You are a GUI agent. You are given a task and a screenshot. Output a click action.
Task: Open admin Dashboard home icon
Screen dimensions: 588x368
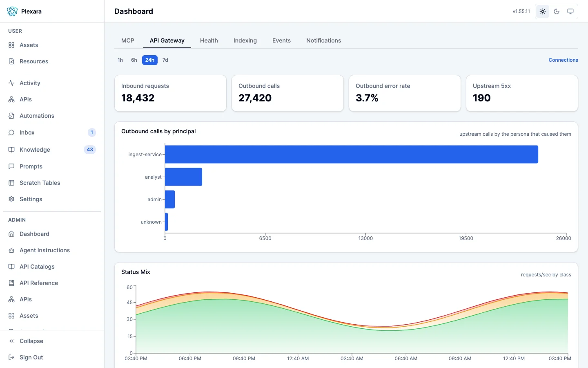pos(11,234)
